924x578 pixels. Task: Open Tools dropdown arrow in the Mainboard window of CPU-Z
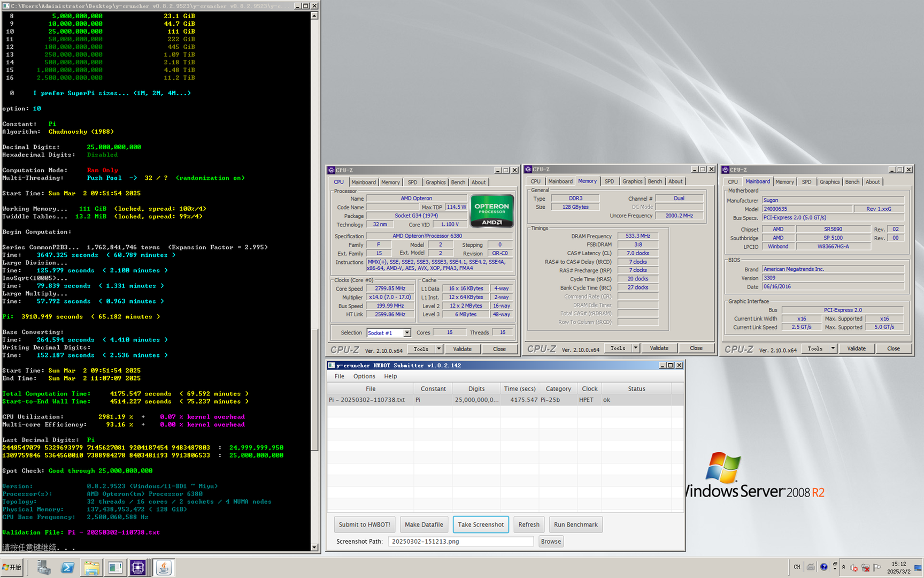point(833,348)
